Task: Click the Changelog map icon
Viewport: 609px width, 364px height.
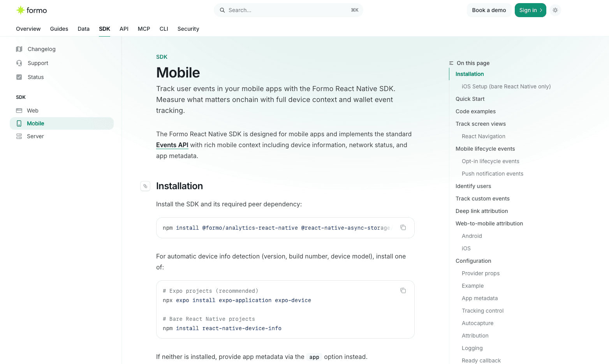Action: click(x=19, y=49)
